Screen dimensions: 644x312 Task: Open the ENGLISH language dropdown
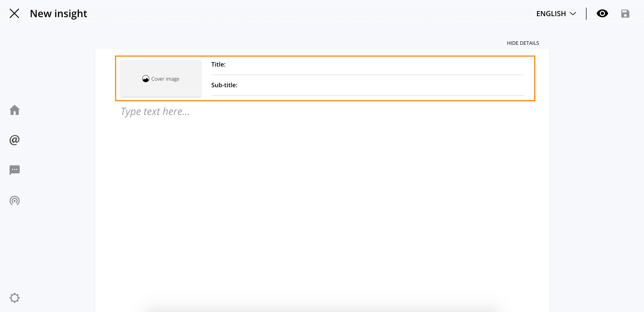556,14
